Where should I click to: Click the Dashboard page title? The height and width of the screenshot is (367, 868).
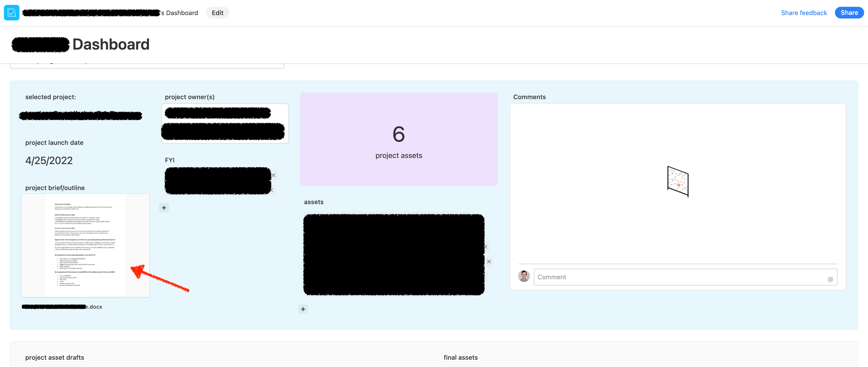[x=111, y=44]
